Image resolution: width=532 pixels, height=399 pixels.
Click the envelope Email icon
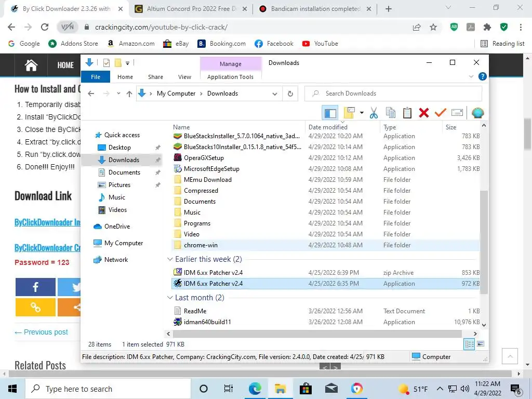pyautogui.click(x=457, y=112)
